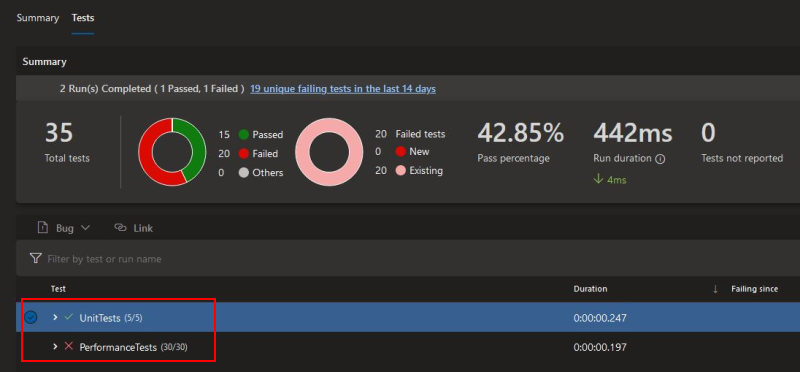Click the Link toolbar button label
Screen dimensions: 800x372
(143, 228)
